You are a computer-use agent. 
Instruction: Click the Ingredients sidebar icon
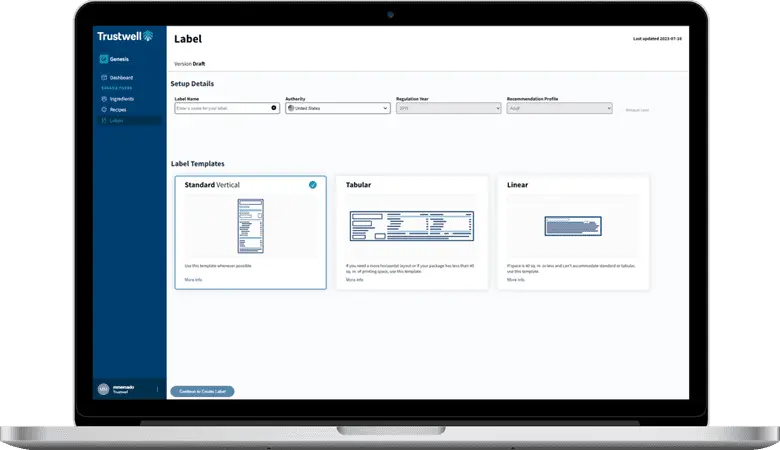click(104, 99)
